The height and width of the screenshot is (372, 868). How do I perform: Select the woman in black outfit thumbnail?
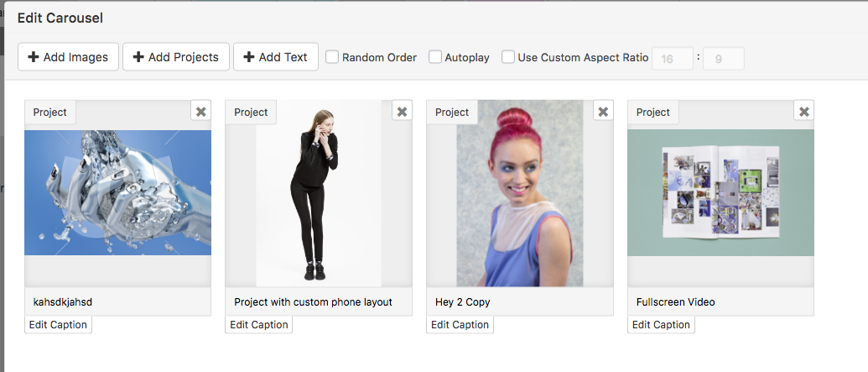click(319, 193)
